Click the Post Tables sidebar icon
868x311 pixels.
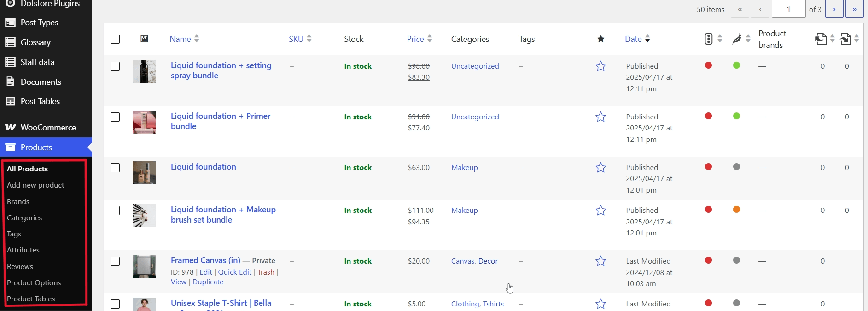pos(10,101)
